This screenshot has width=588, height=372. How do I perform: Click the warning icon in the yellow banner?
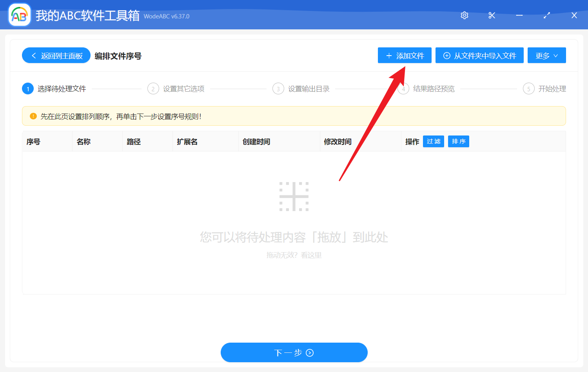[33, 116]
